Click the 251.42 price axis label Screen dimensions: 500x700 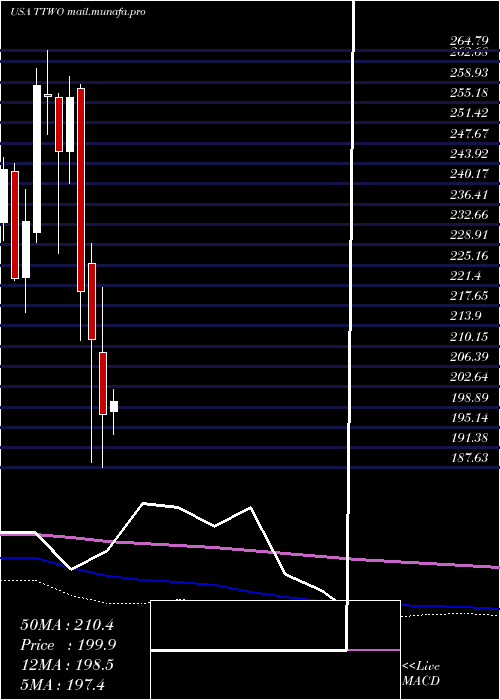[469, 113]
